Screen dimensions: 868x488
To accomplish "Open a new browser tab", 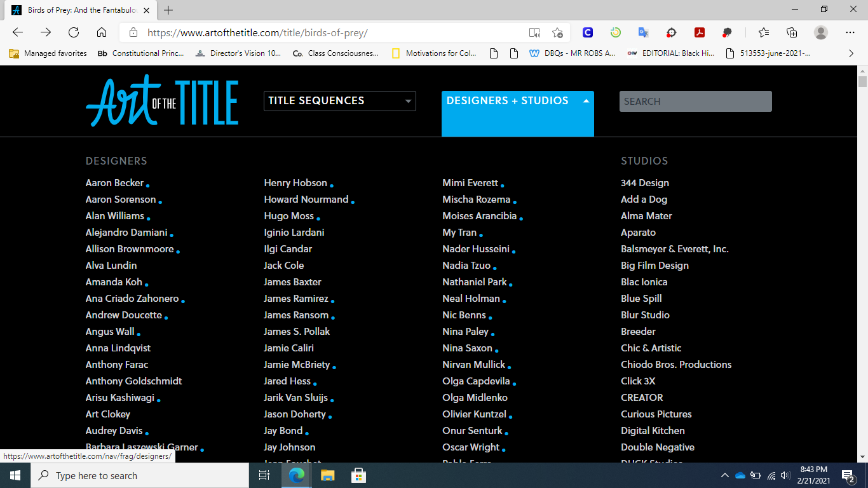I will 168,10.
